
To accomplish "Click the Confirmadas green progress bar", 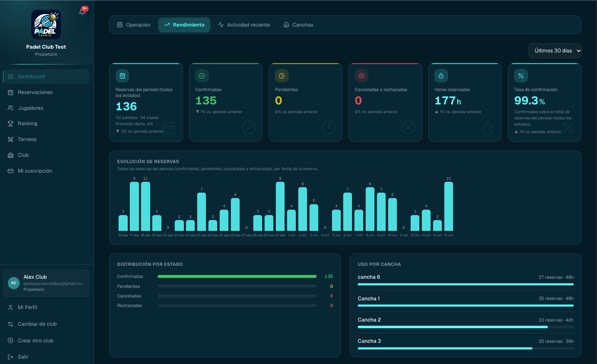I will point(237,276).
